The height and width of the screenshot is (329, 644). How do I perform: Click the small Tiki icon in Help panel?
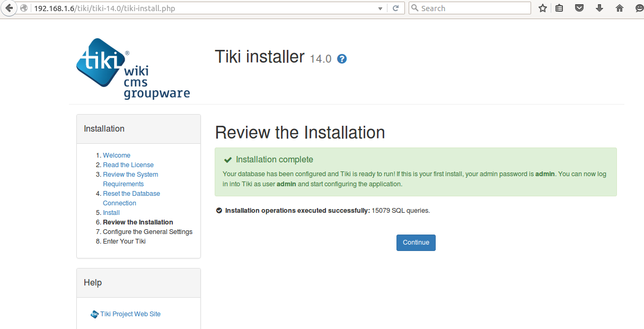pyautogui.click(x=95, y=314)
